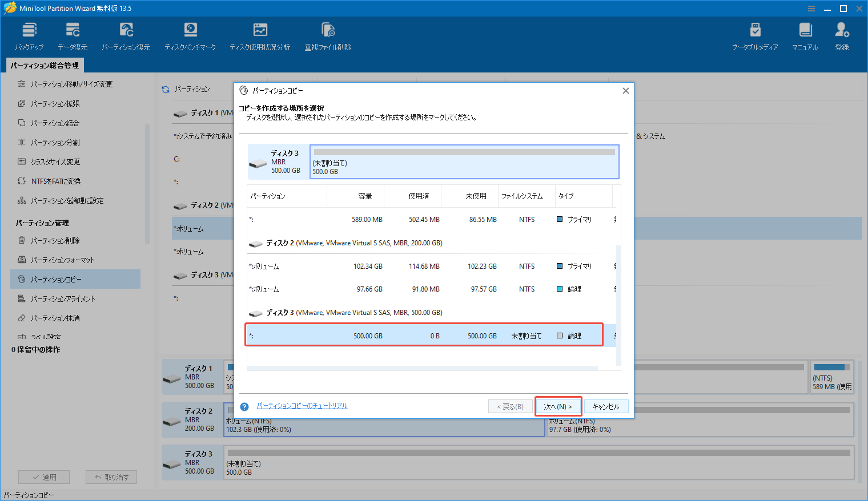Image resolution: width=868 pixels, height=501 pixels.
Task: Open the help question mark in dialog
Action: [x=244, y=406]
